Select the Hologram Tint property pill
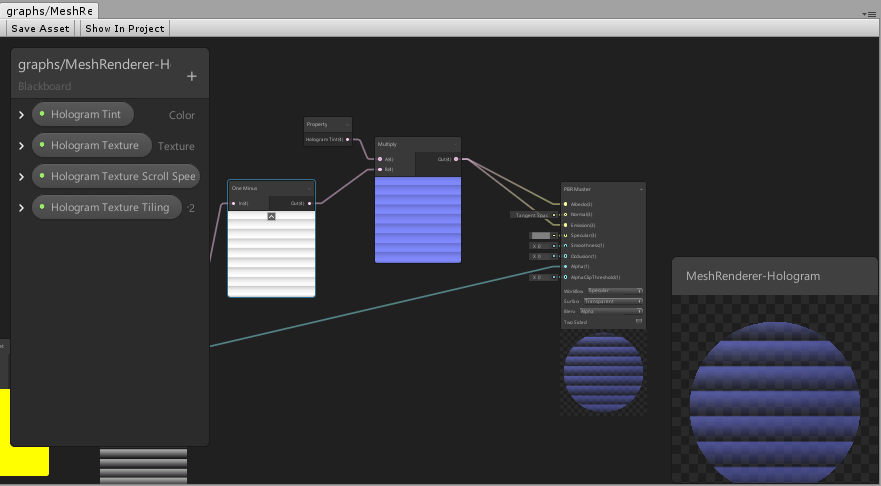This screenshot has height=486, width=881. click(83, 114)
